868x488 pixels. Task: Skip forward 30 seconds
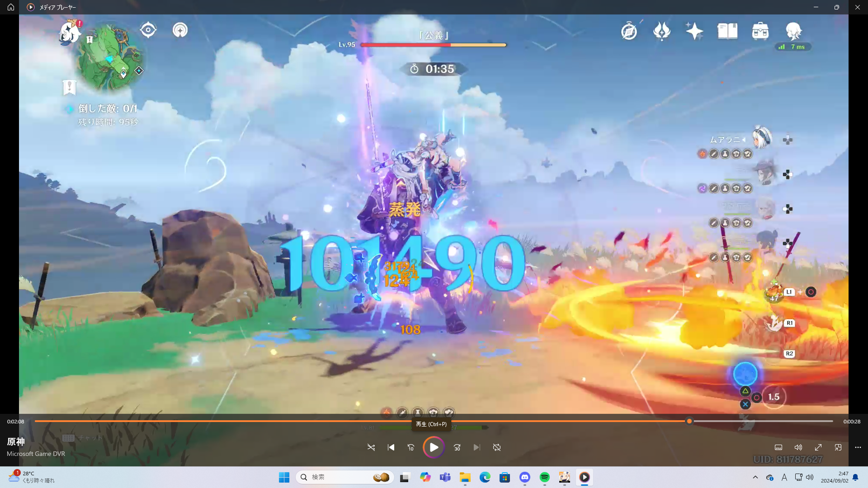coord(457,447)
